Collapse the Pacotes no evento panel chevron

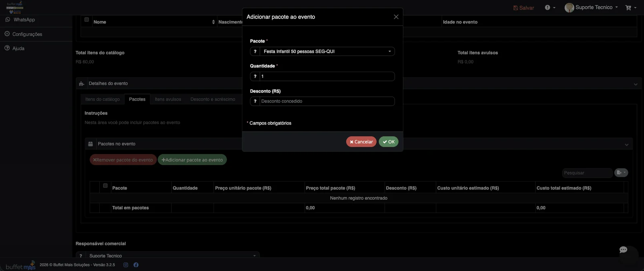click(626, 145)
